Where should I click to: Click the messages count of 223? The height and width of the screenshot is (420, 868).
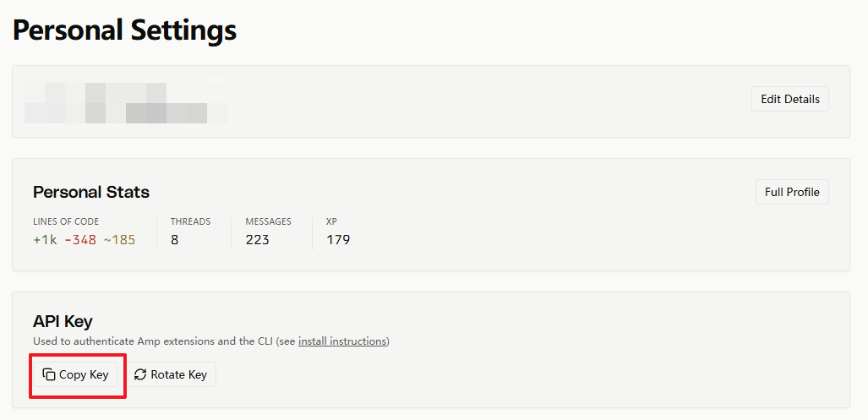click(257, 240)
